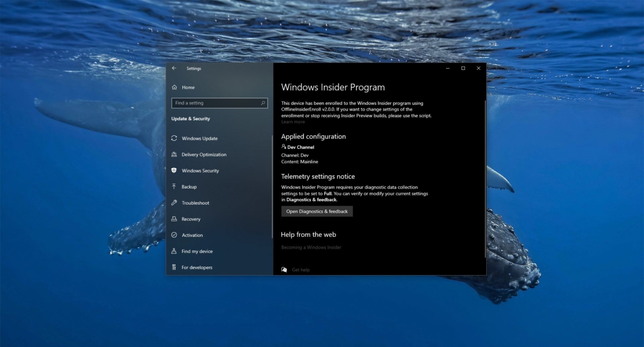Click the Dev Channel configuration icon

tap(284, 147)
